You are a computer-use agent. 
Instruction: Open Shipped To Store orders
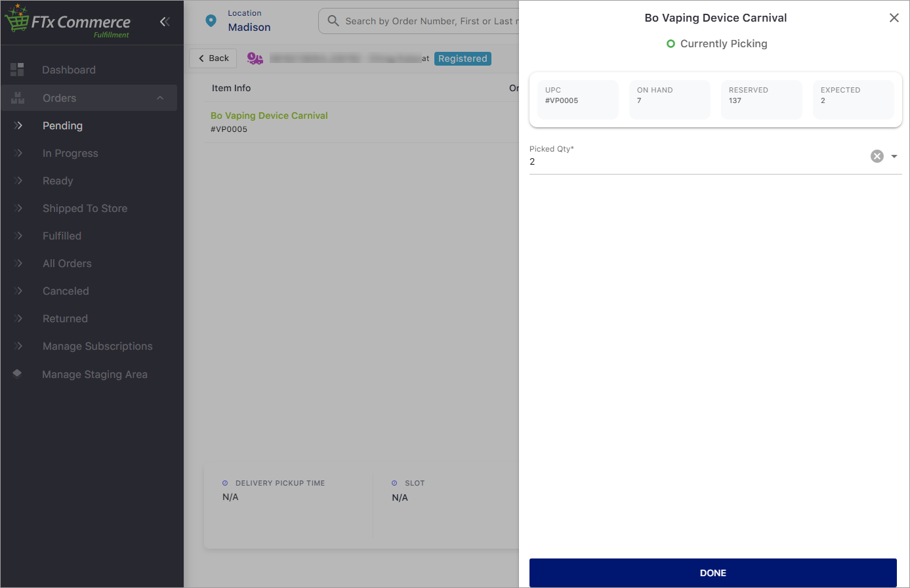pyautogui.click(x=85, y=208)
